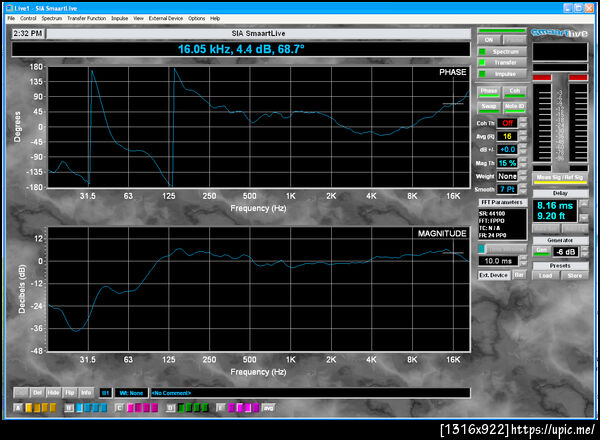Toggle the Phase display button
Image resolution: width=600 pixels, height=440 pixels.
(x=489, y=91)
